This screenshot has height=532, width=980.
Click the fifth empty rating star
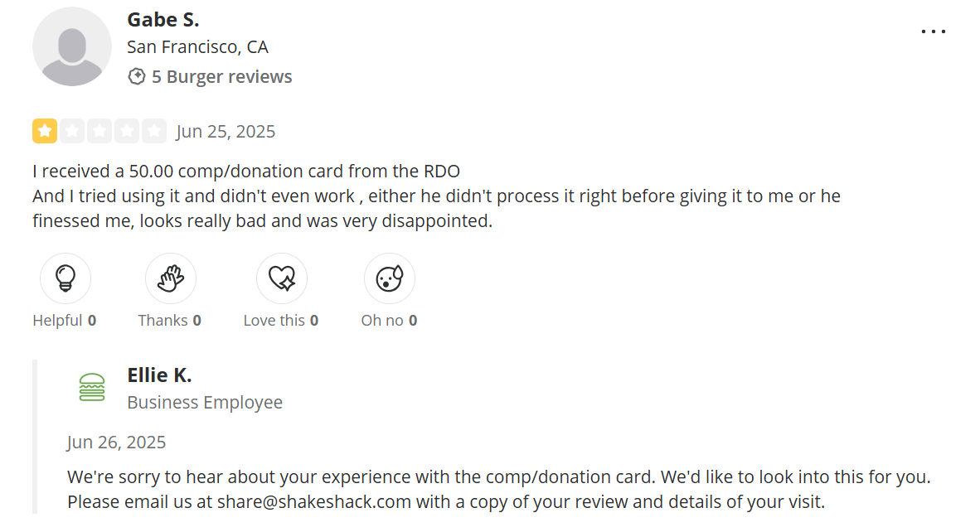pyautogui.click(x=153, y=130)
